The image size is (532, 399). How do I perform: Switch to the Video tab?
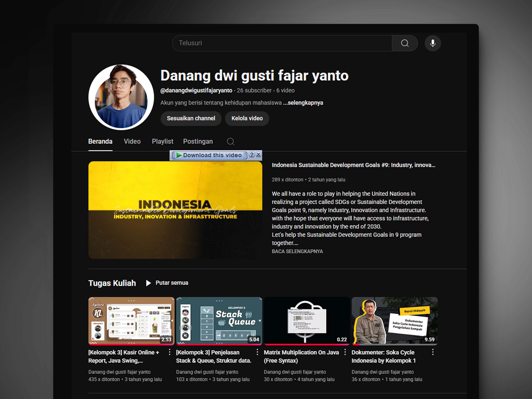tap(132, 141)
